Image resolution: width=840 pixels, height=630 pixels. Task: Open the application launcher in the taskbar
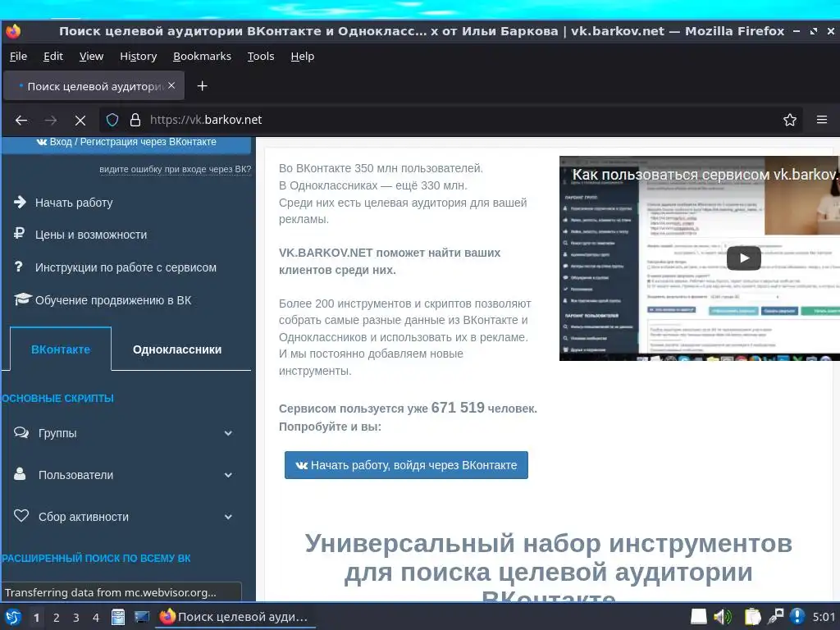tap(13, 617)
